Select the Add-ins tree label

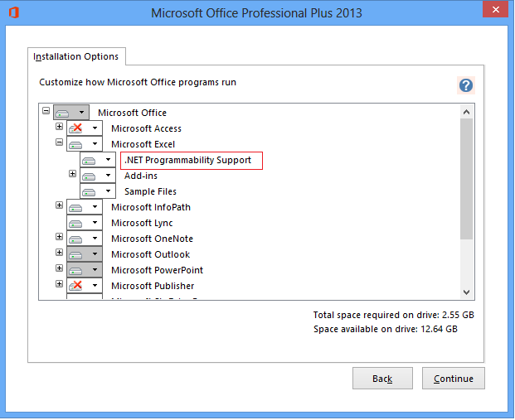pos(141,176)
